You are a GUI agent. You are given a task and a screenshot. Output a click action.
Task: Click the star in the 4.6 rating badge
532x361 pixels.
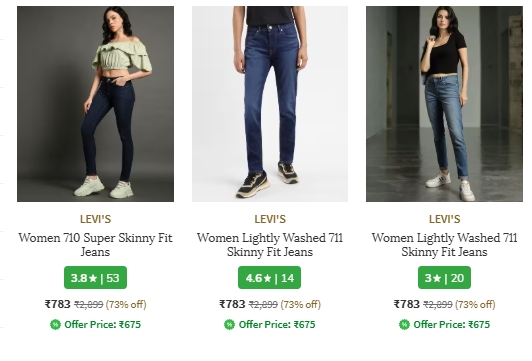point(267,278)
